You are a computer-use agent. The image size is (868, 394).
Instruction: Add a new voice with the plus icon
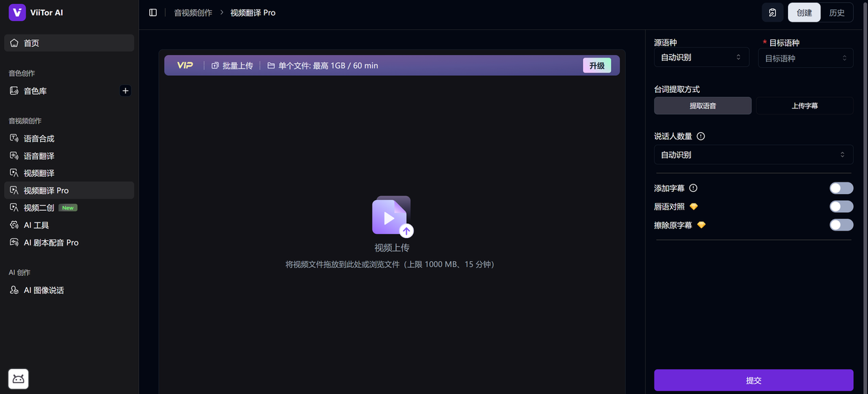click(125, 91)
